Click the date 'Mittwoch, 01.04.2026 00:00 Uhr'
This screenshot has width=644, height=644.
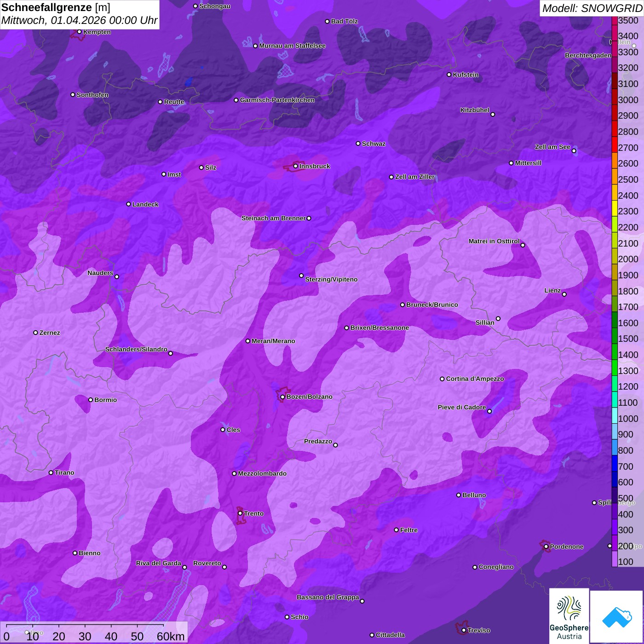[79, 21]
